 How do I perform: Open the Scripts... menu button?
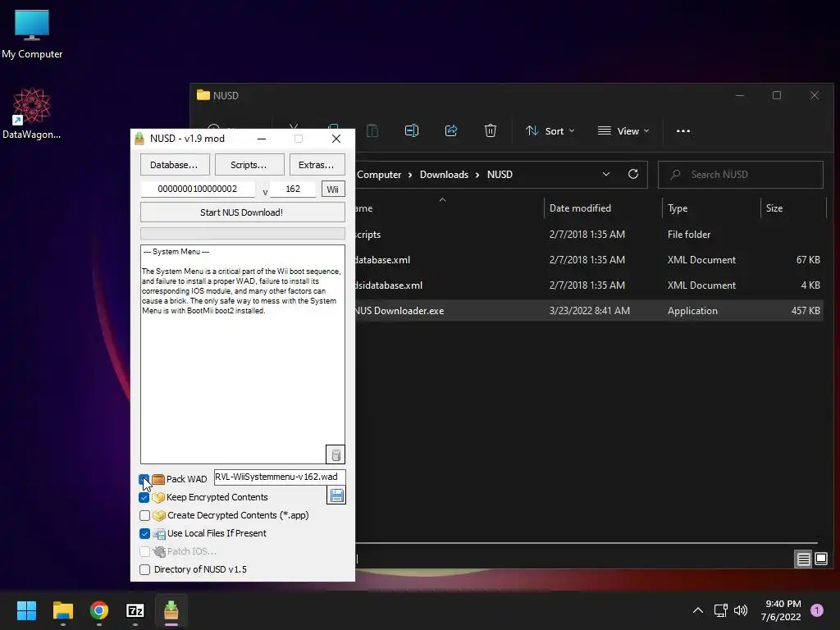click(249, 164)
